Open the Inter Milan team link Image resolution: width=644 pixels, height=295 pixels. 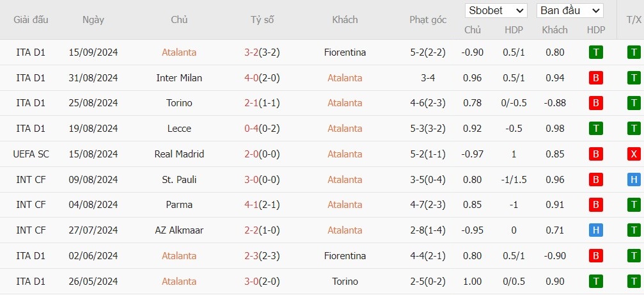[x=179, y=77]
